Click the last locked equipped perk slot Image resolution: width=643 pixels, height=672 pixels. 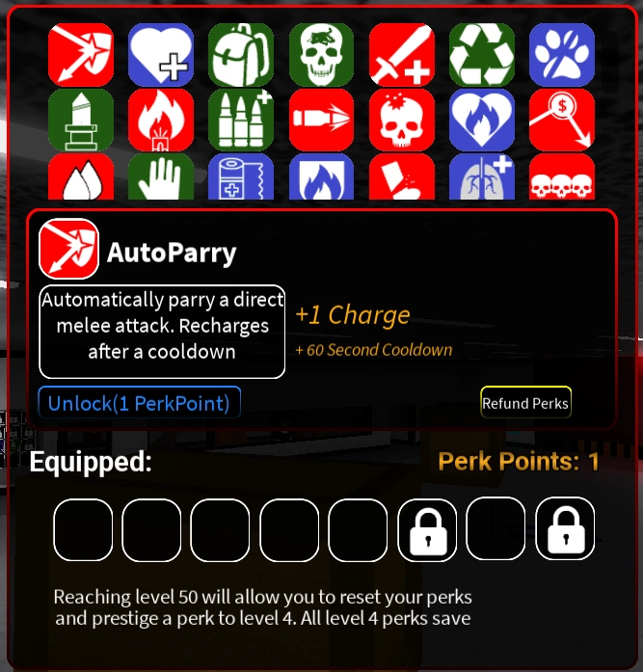pyautogui.click(x=565, y=529)
